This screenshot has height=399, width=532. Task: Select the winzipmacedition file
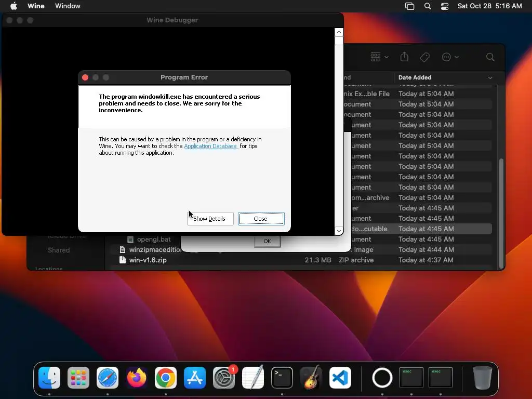(x=155, y=250)
